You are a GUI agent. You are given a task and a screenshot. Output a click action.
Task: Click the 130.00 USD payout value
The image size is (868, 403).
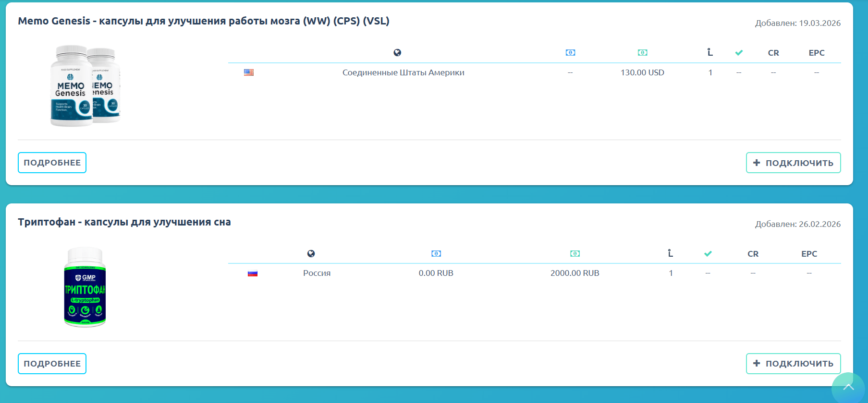coord(642,72)
